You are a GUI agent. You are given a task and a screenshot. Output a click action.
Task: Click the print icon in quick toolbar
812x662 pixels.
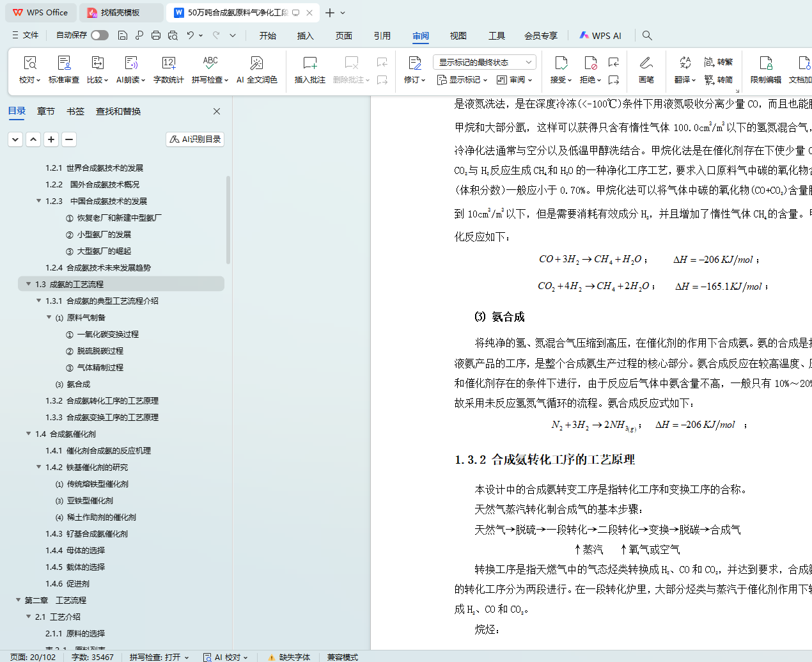click(156, 36)
